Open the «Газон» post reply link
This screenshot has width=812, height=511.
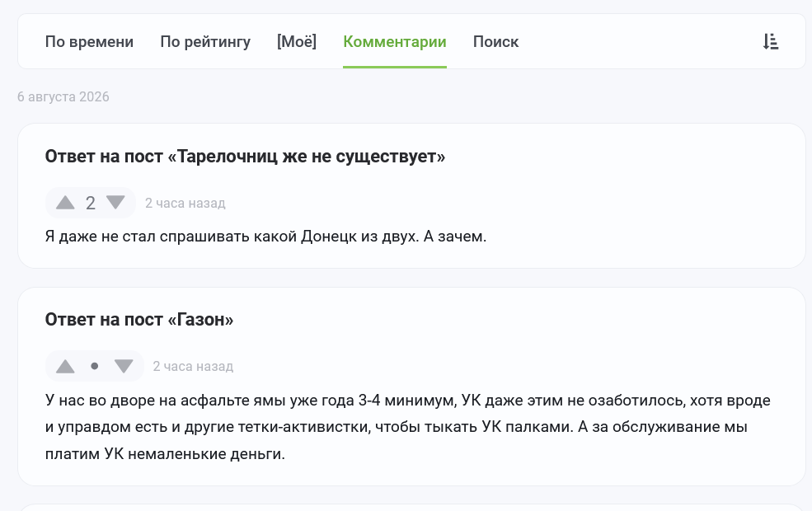(139, 320)
